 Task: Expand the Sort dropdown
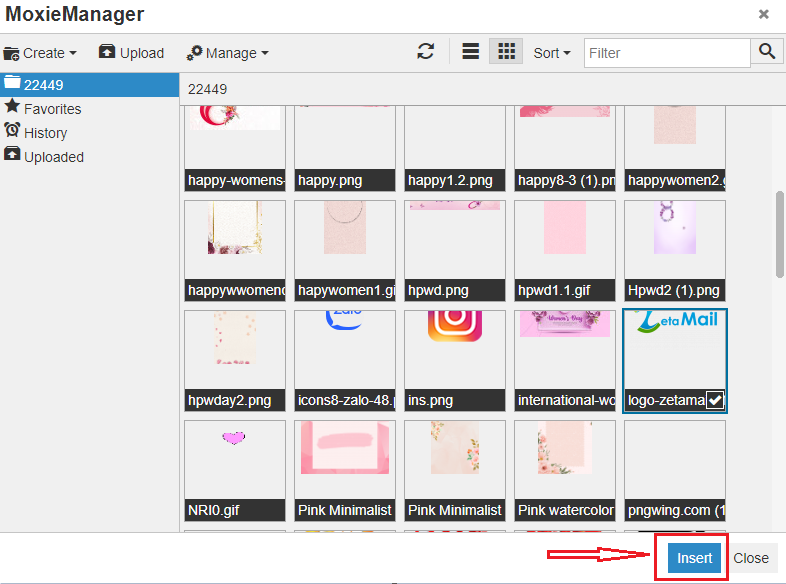point(551,53)
